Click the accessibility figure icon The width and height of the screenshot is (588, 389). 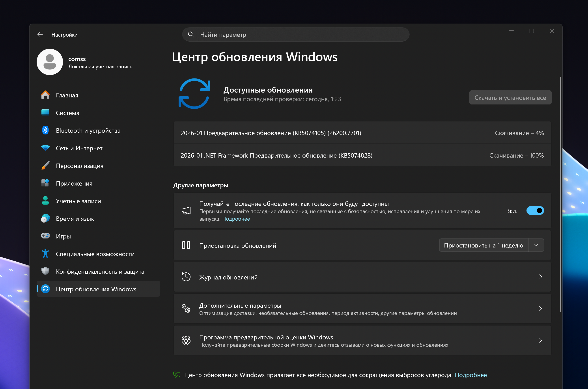(x=45, y=253)
